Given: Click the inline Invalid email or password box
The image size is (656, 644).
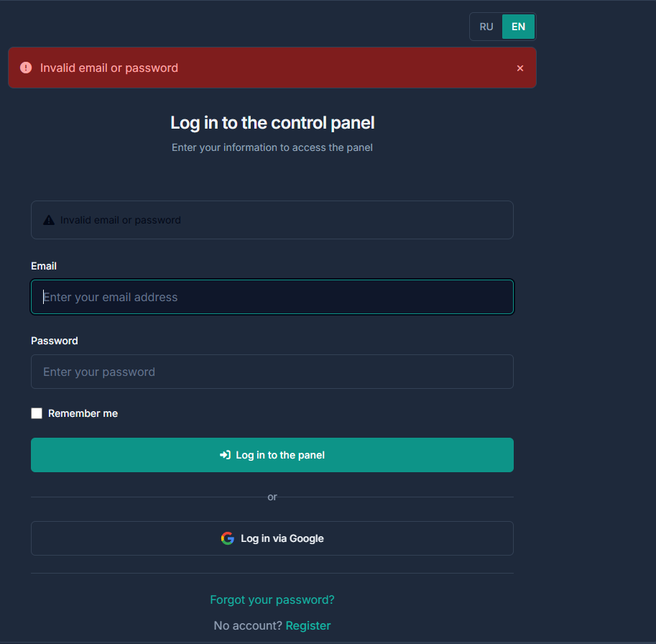Looking at the screenshot, I should tap(272, 220).
